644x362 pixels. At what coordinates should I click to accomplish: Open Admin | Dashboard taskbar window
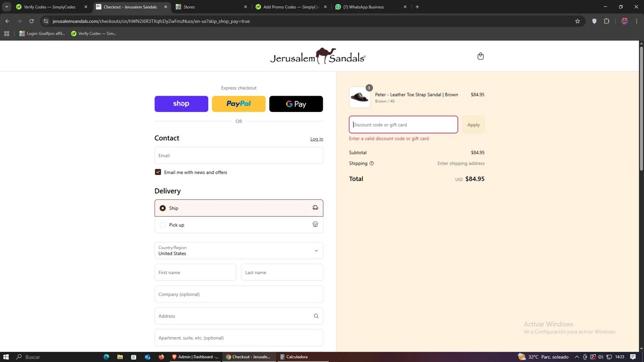click(x=195, y=357)
